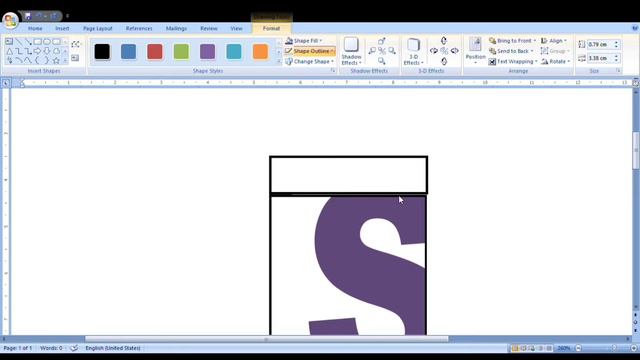Switch to the View tab
The image size is (640, 360).
click(x=236, y=29)
